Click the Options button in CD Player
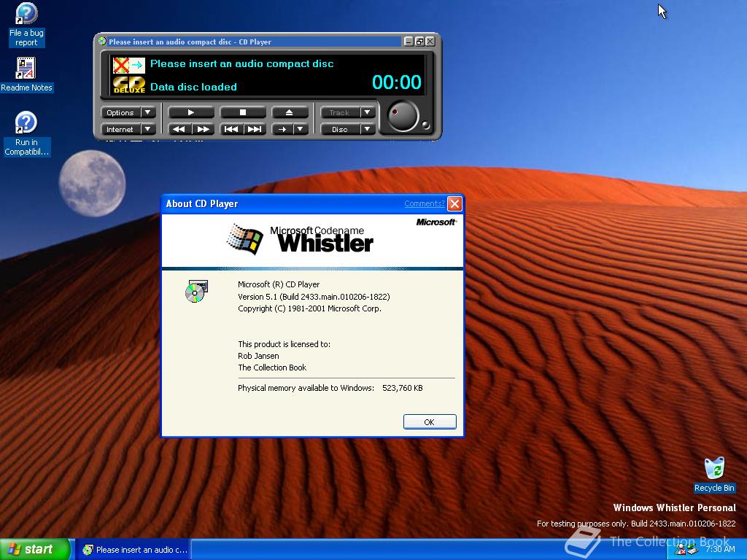Image resolution: width=747 pixels, height=560 pixels. [120, 112]
